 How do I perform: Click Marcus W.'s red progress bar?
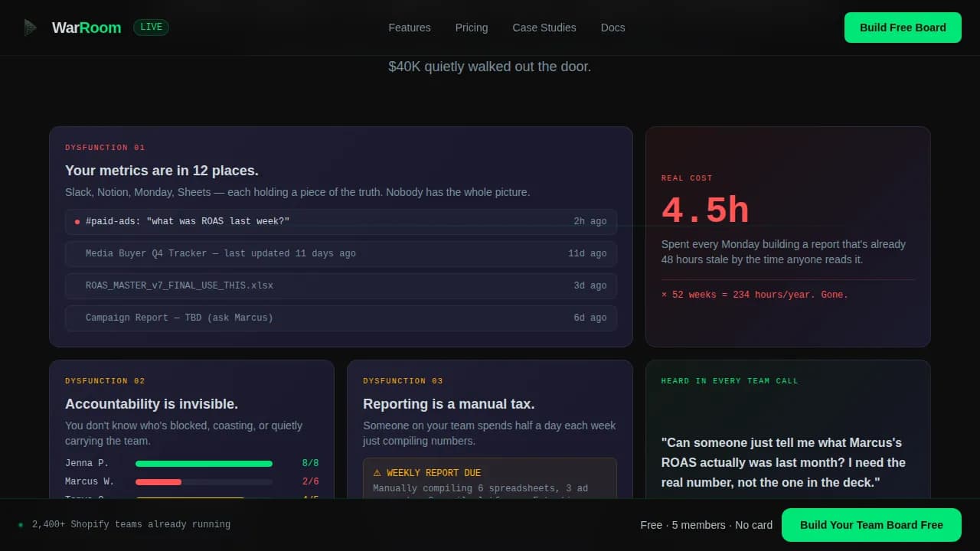click(x=158, y=481)
